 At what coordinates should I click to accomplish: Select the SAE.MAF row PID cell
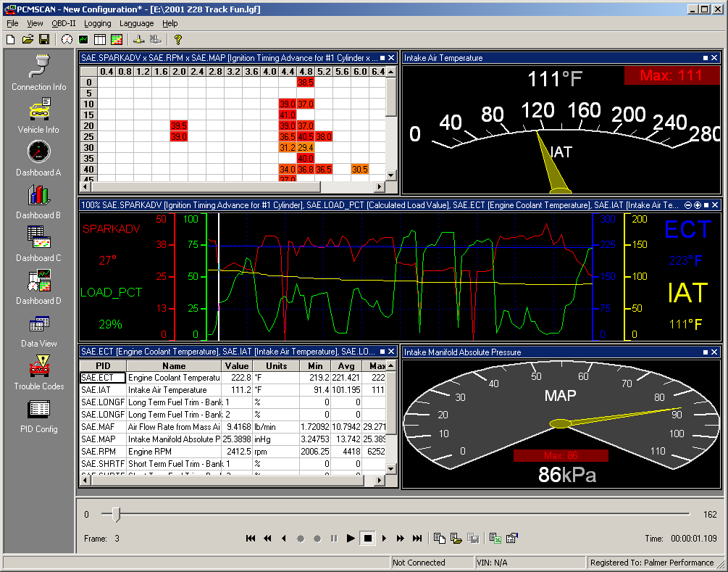[103, 426]
